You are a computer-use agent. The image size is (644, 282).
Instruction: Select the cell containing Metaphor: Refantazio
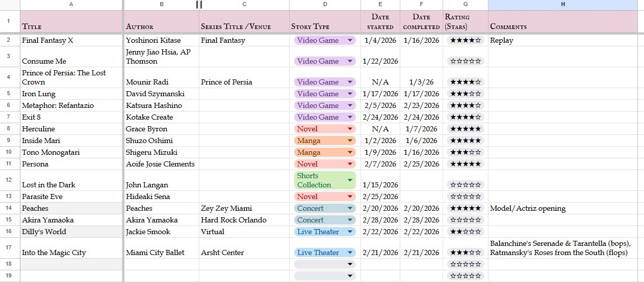tap(71, 105)
